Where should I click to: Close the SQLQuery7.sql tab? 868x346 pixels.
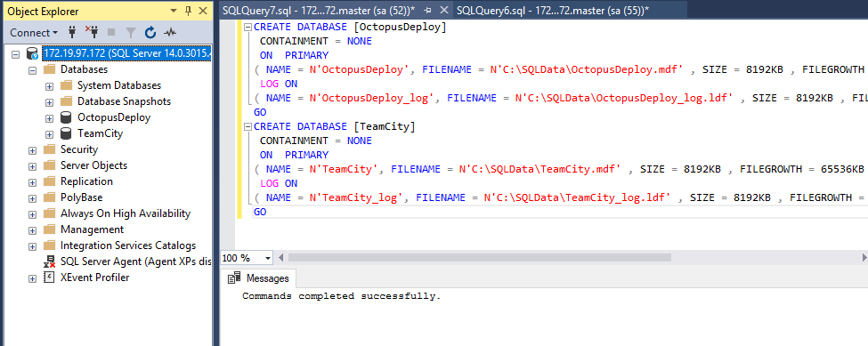click(443, 11)
